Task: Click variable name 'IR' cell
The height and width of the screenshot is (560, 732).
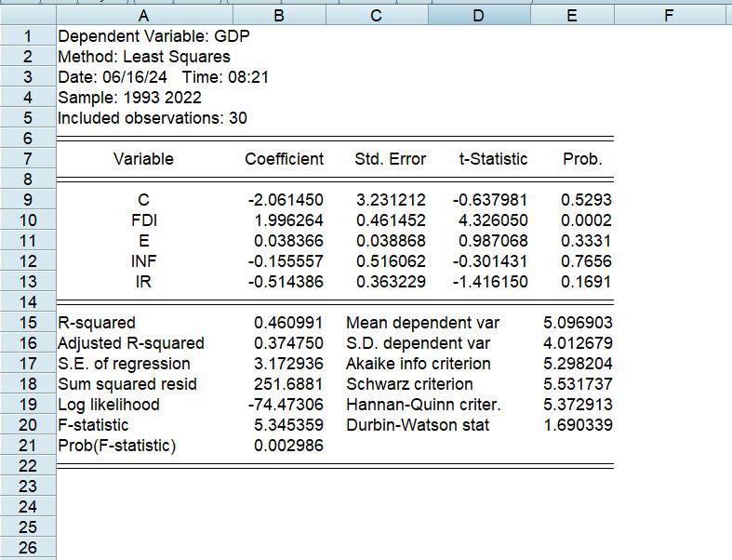Action: pos(143,282)
